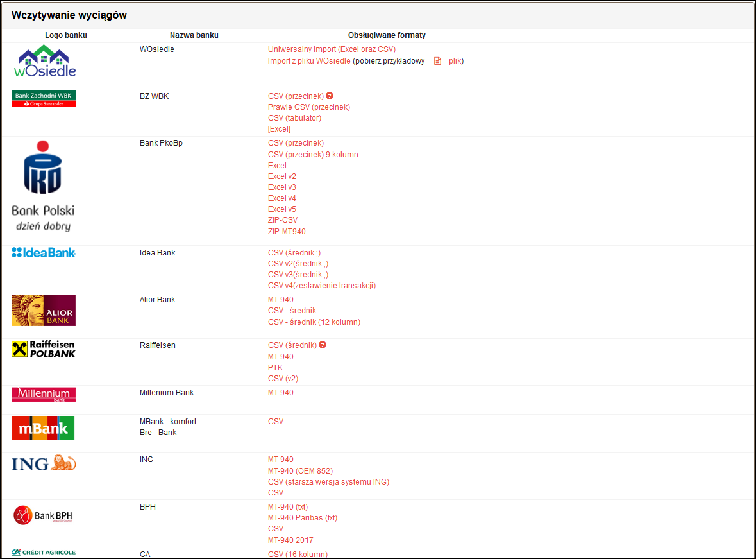Screen dimensions: 756x559
Task: Select BZ WBK Prawie CSV (przecinek)
Action: coord(309,107)
